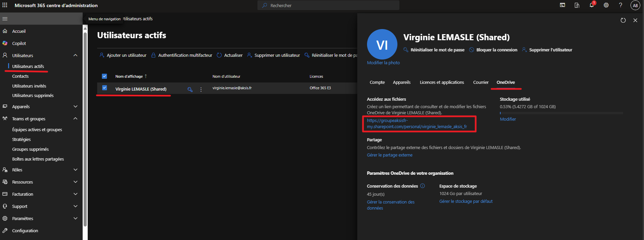The height and width of the screenshot is (240, 644).
Task: Open the Cloud Shell icon in header
Action: click(562, 5)
